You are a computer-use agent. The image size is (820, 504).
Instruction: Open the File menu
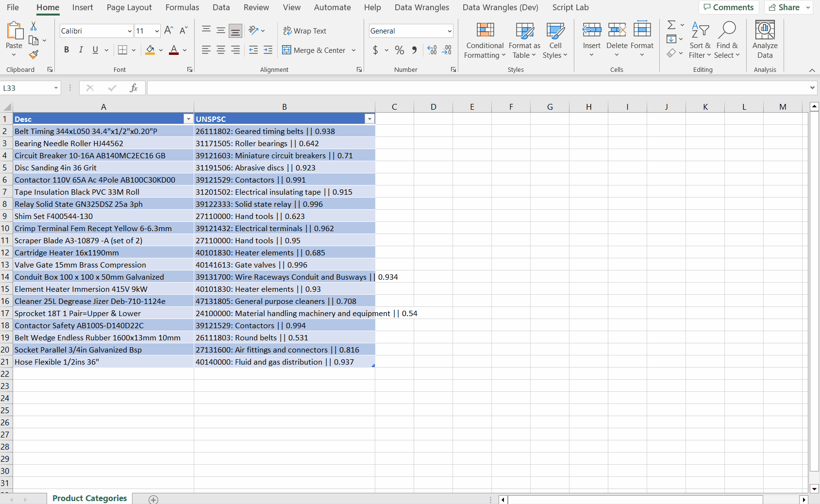click(x=13, y=7)
